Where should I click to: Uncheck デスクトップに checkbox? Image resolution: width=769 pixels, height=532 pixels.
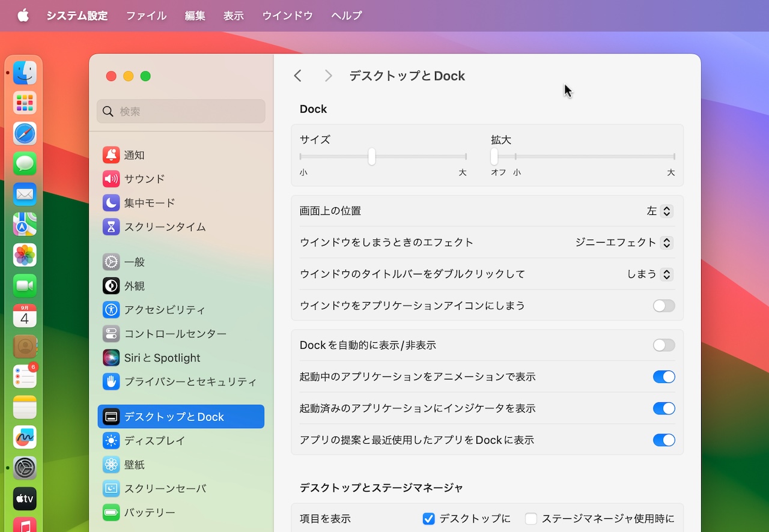[428, 519]
